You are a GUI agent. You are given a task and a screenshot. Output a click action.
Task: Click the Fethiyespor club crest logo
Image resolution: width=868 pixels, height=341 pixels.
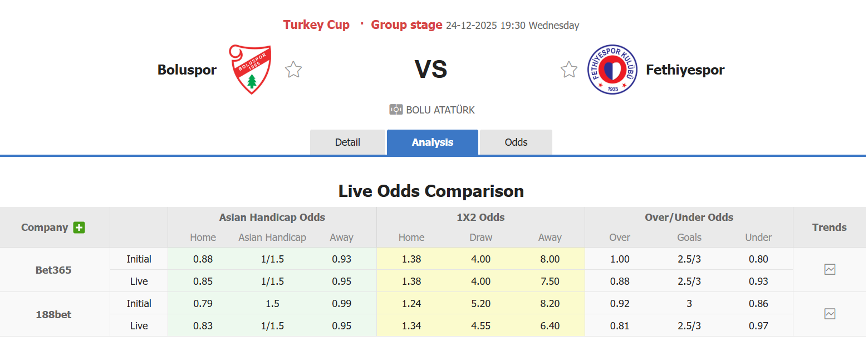pyautogui.click(x=612, y=68)
